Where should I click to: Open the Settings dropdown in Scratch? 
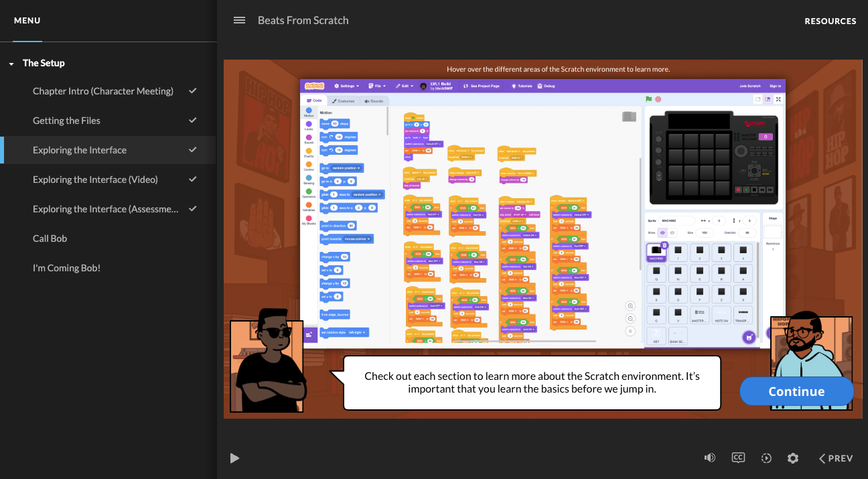pos(348,86)
